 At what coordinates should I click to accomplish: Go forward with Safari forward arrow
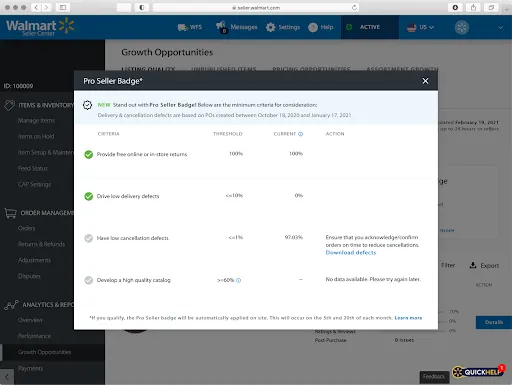(46, 7)
